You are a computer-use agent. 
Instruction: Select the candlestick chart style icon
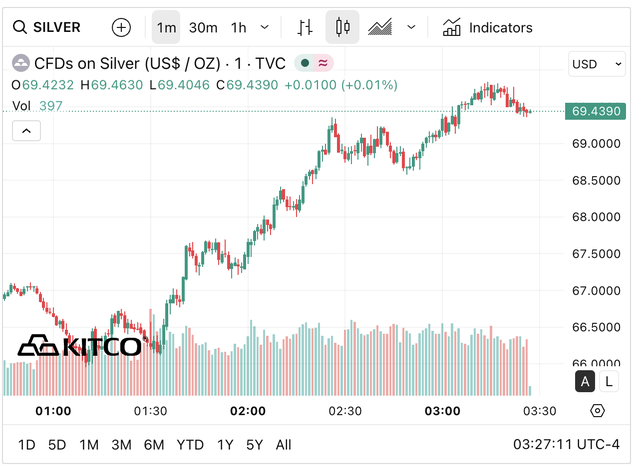pos(343,27)
